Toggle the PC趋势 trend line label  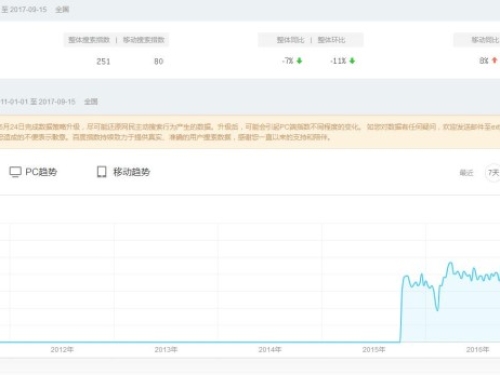41,172
